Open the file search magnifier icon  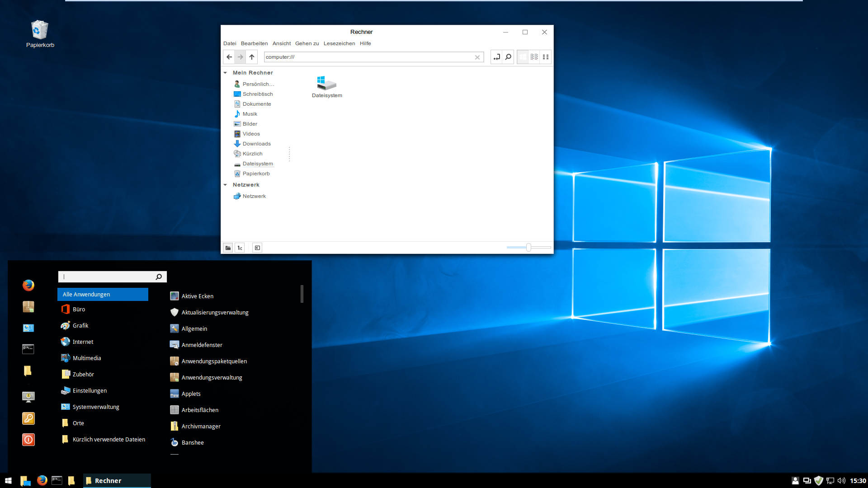[x=508, y=57]
